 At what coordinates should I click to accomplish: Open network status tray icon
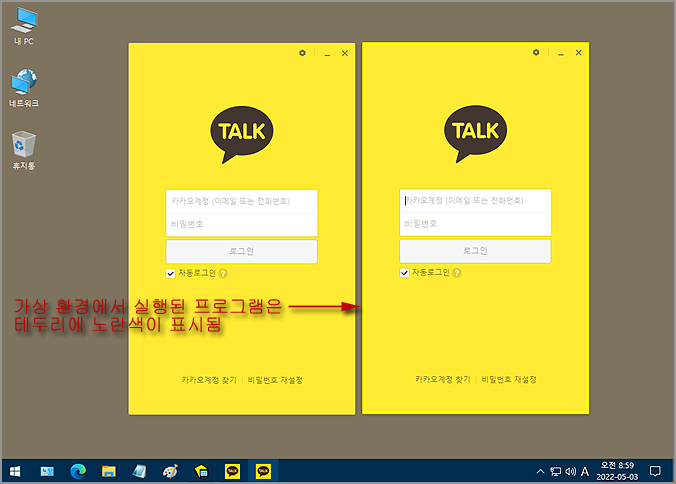(555, 472)
